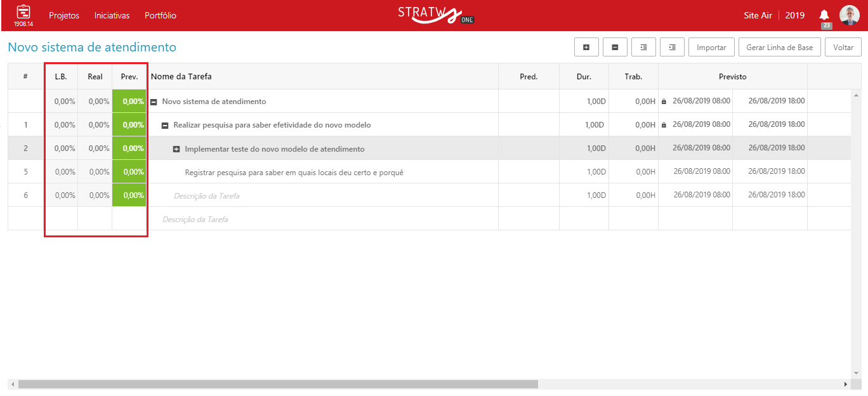Click the green Prev. percentage of task 5
Screen dimensions: 868x396
pos(129,172)
